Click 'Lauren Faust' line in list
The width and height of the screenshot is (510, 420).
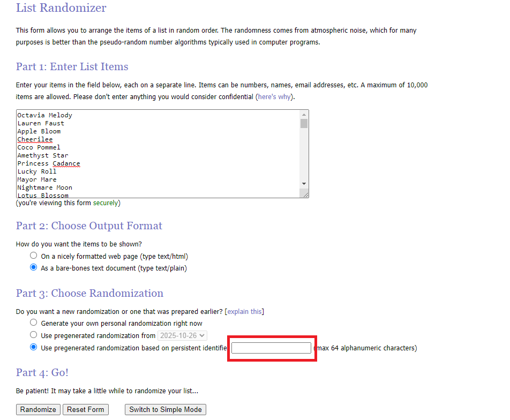tap(41, 123)
